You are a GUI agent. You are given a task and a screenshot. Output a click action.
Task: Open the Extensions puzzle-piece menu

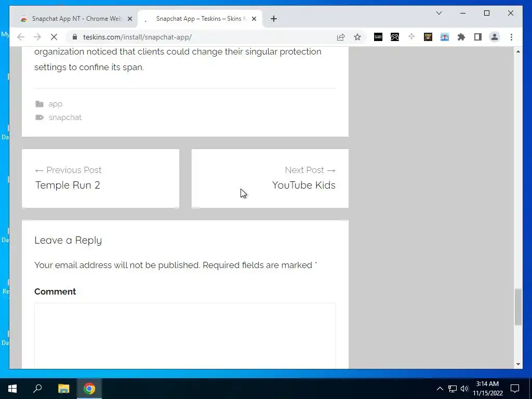click(461, 37)
